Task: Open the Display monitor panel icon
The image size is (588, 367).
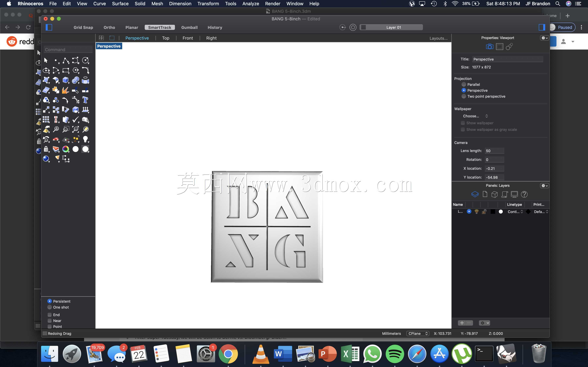Action: [x=514, y=194]
